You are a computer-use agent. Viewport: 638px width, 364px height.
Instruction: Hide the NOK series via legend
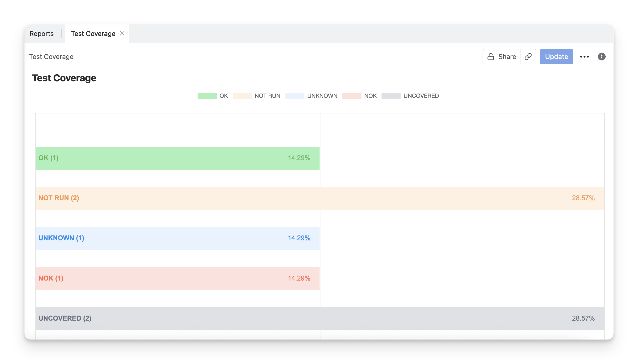pos(360,96)
